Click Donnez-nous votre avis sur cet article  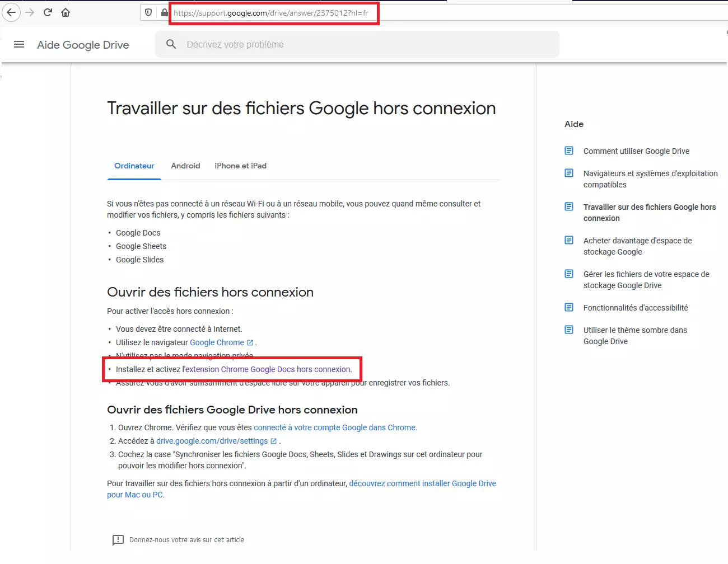[x=186, y=540]
